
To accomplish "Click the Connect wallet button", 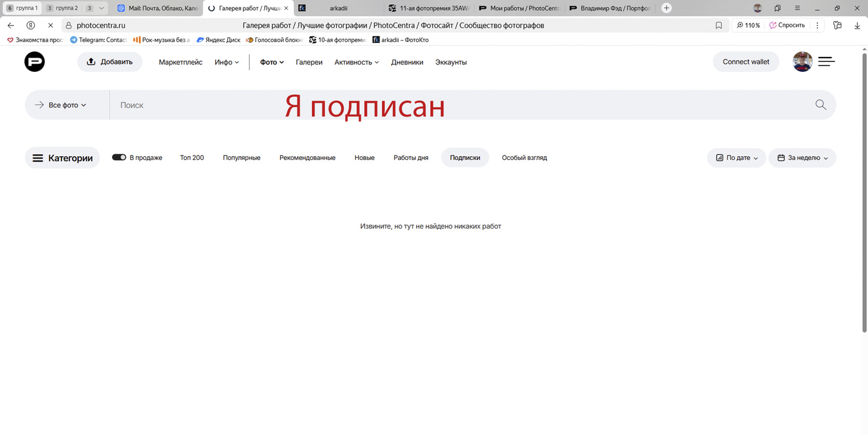I will (x=746, y=61).
